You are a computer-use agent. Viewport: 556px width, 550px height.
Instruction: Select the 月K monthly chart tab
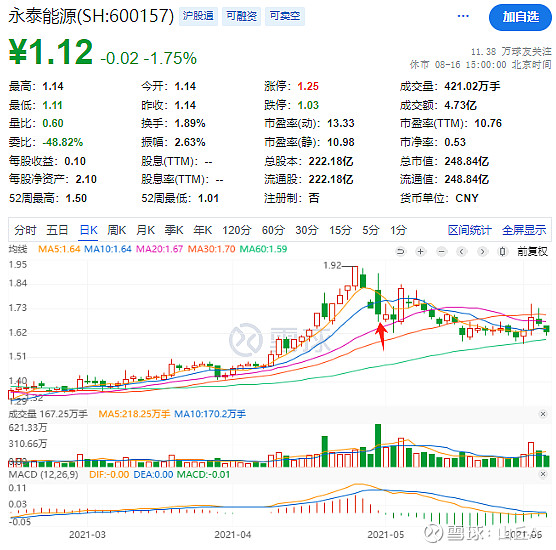[145, 230]
